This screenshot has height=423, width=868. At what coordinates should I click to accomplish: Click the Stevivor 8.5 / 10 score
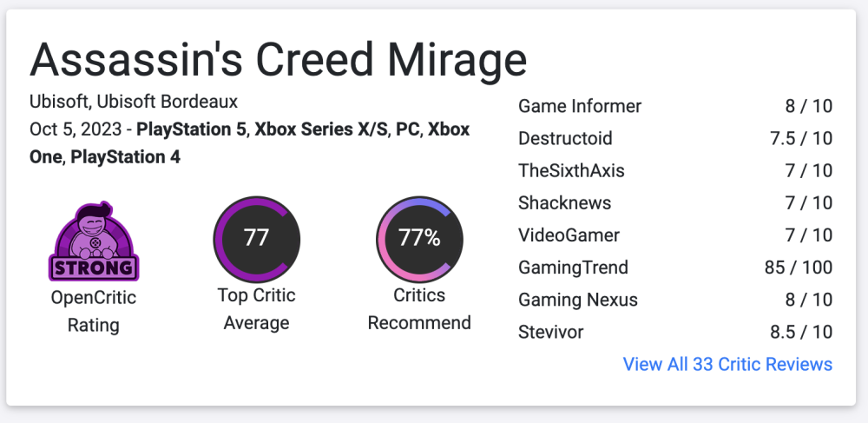[x=799, y=332]
